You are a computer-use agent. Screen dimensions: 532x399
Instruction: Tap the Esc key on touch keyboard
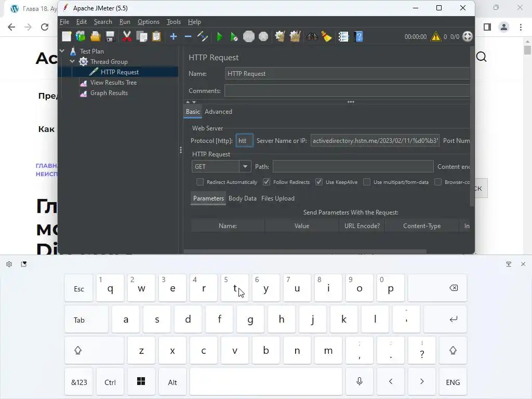pyautogui.click(x=79, y=288)
